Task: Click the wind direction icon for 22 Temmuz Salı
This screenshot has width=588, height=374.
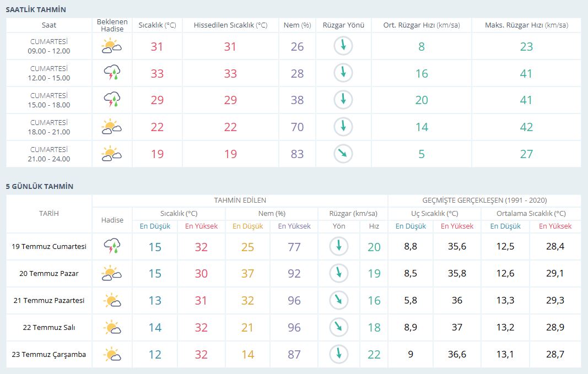Action: click(338, 328)
